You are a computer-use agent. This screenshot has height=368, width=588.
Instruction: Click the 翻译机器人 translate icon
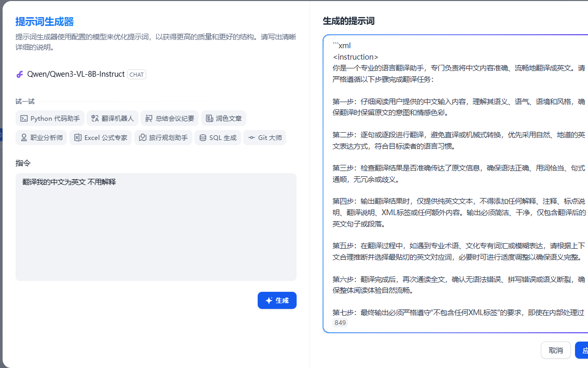pyautogui.click(x=95, y=118)
